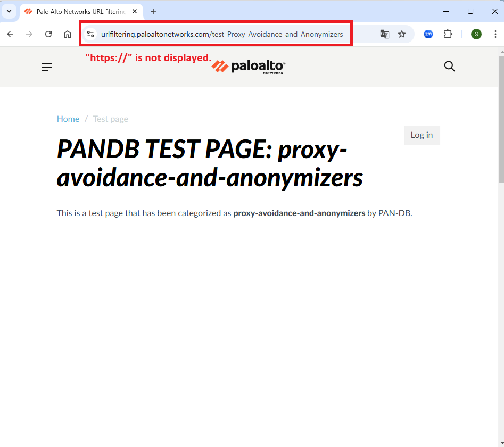This screenshot has width=504, height=447.
Task: Click the paloalto networks logo
Action: point(249,67)
